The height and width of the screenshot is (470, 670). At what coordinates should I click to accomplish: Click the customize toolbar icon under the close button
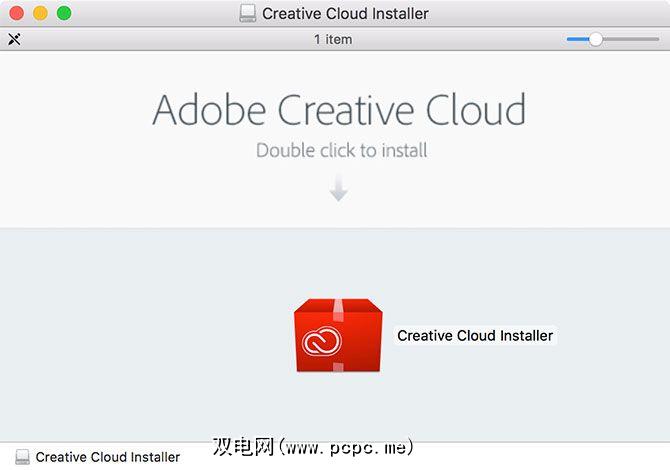pos(14,39)
